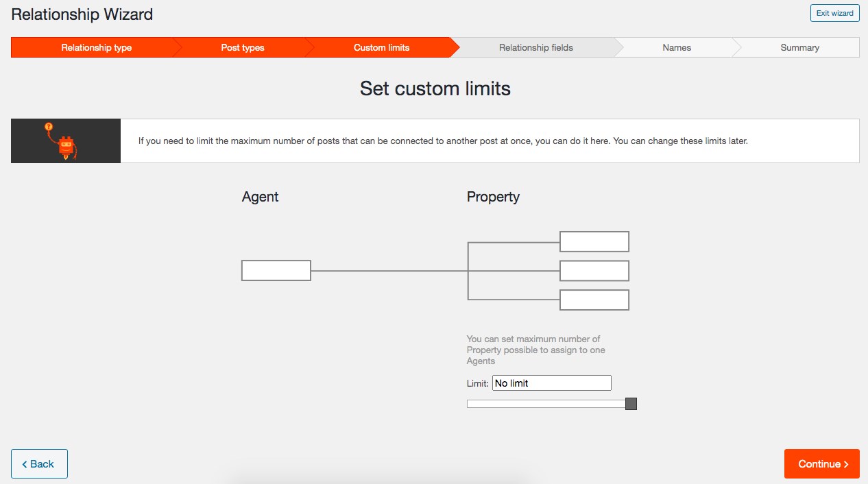Screen dimensions: 868x484
Task: Jump to the Relationship fields step
Action: pos(535,47)
